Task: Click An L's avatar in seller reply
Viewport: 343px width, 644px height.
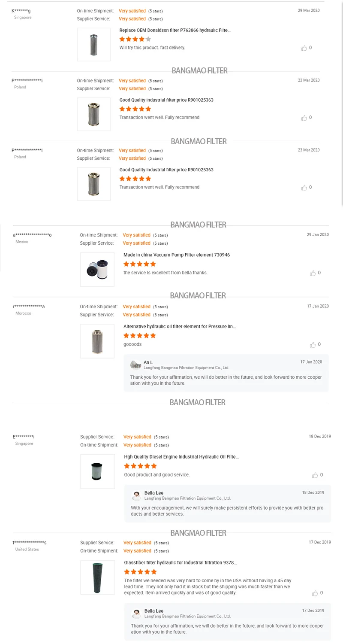Action: [x=136, y=365]
